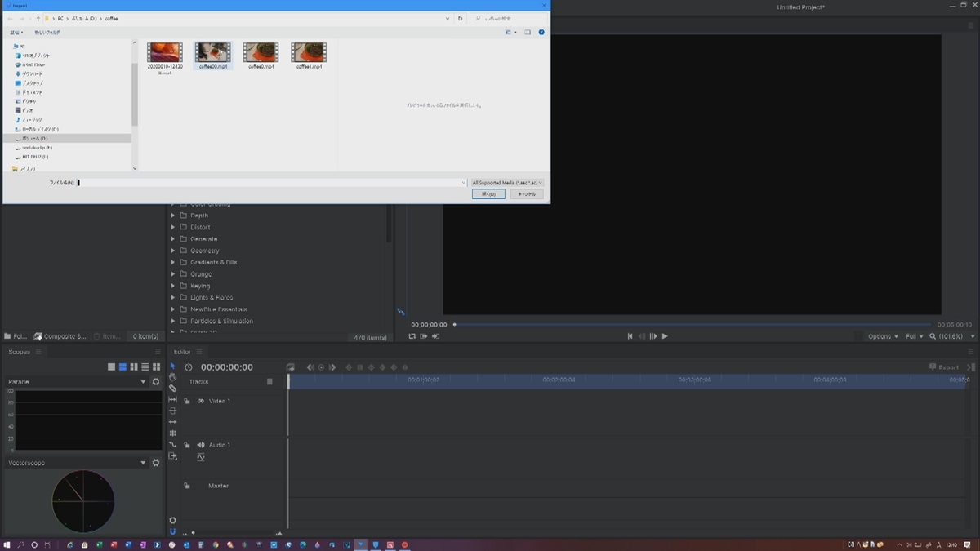The height and width of the screenshot is (551, 980).
Task: Expand the Gradients & Fills effects folder
Action: click(x=172, y=262)
